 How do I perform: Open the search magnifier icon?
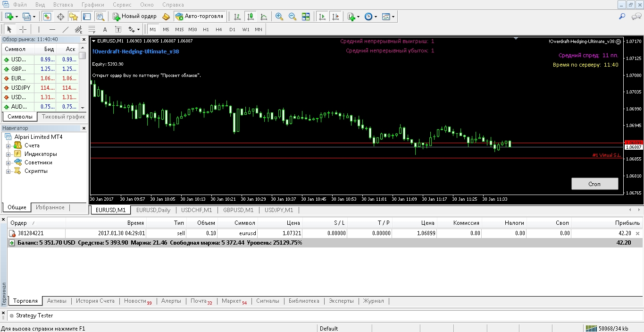pyautogui.click(x=622, y=17)
